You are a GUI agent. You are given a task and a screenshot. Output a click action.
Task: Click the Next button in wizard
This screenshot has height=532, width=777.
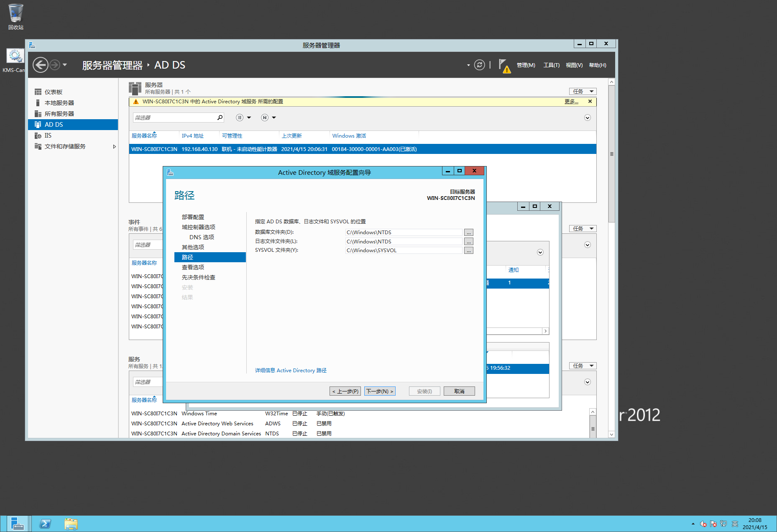click(380, 391)
